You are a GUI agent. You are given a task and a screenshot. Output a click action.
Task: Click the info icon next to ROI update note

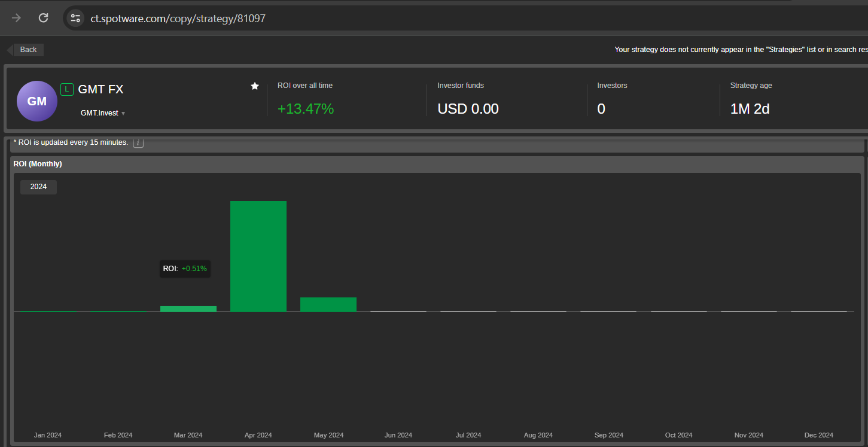tap(138, 142)
